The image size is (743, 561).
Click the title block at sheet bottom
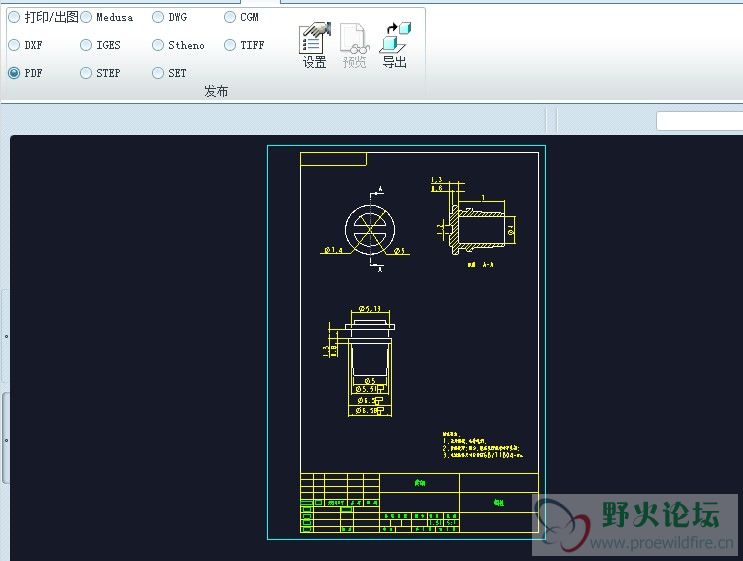click(x=419, y=503)
